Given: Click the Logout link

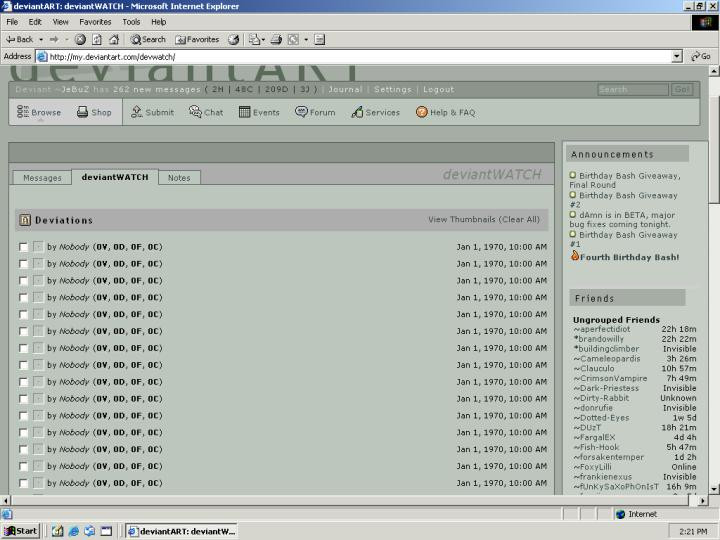Looking at the screenshot, I should pyautogui.click(x=439, y=90).
